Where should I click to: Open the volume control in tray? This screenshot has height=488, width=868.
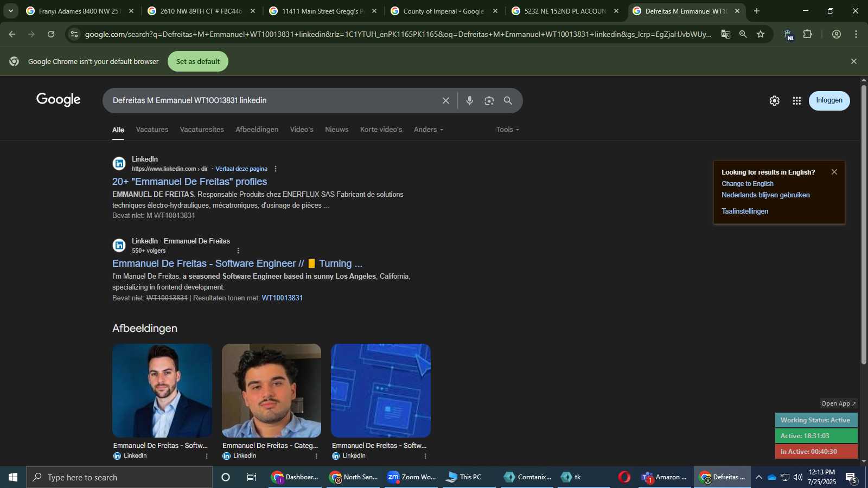click(x=798, y=477)
